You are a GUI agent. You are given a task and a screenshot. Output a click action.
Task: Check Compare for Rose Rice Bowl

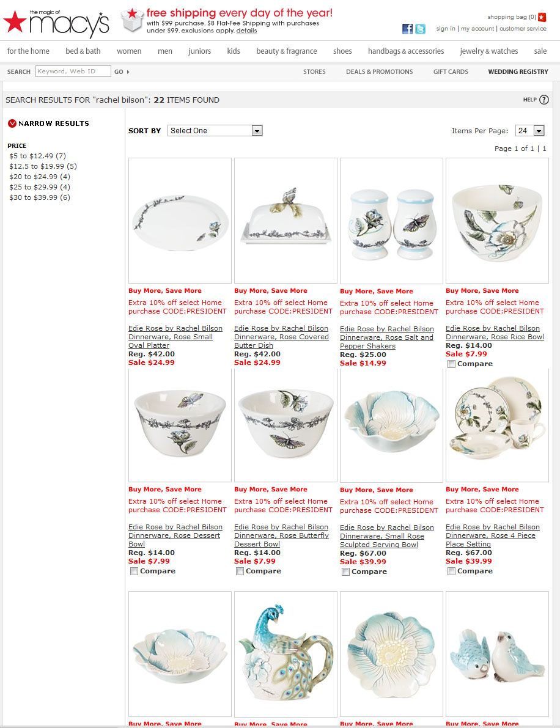click(451, 364)
